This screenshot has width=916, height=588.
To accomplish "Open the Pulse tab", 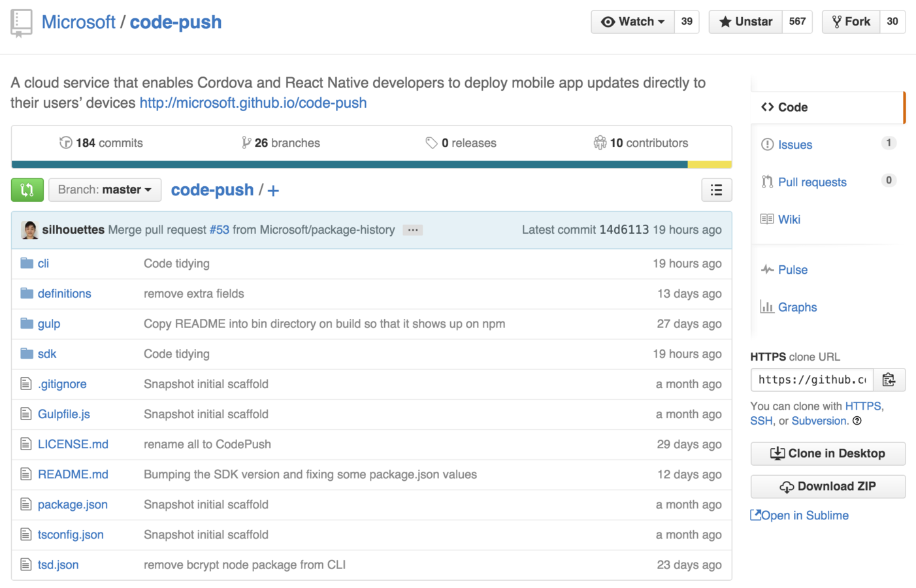I will pos(793,270).
